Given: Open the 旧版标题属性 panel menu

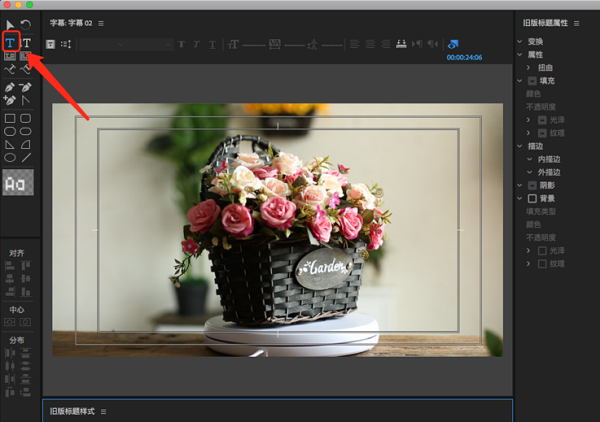Looking at the screenshot, I should pos(576,22).
